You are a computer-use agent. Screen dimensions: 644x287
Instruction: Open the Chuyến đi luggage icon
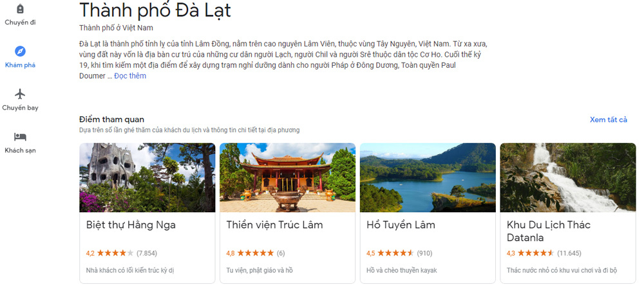(x=20, y=8)
